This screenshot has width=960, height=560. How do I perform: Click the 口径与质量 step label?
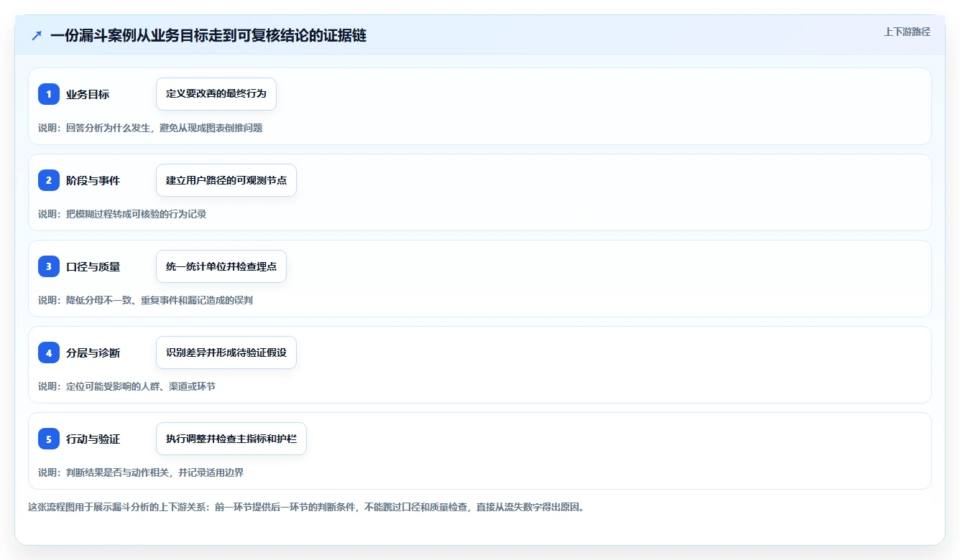coord(93,266)
